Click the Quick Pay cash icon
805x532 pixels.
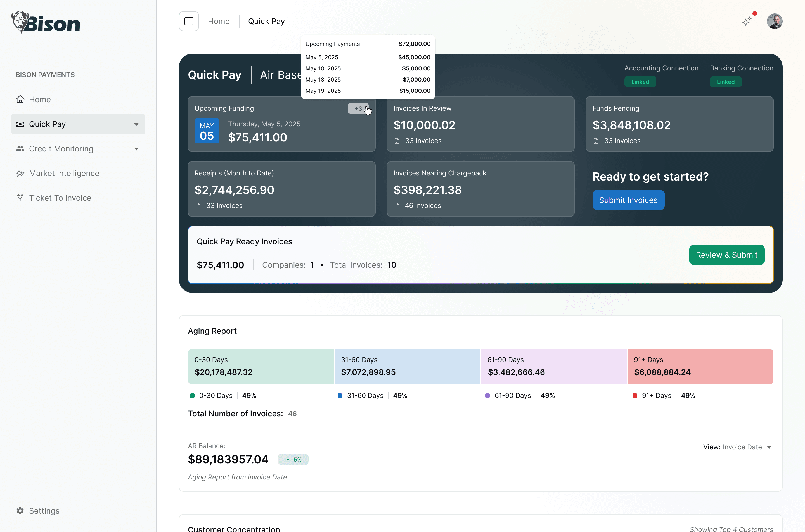point(20,124)
